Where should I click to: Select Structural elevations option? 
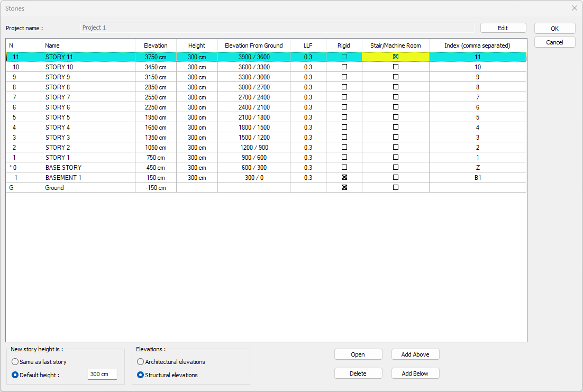point(140,375)
